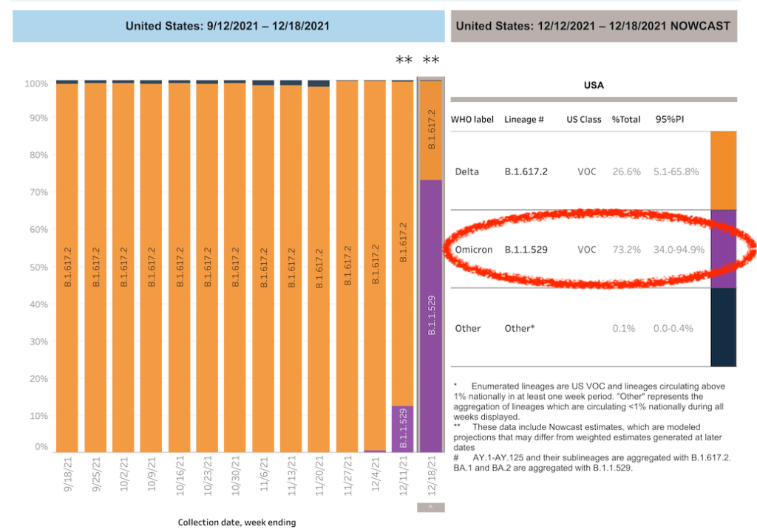
Task: Select the 'United States: 9/12/2021 – 12/18/2021' header
Action: coord(228,26)
